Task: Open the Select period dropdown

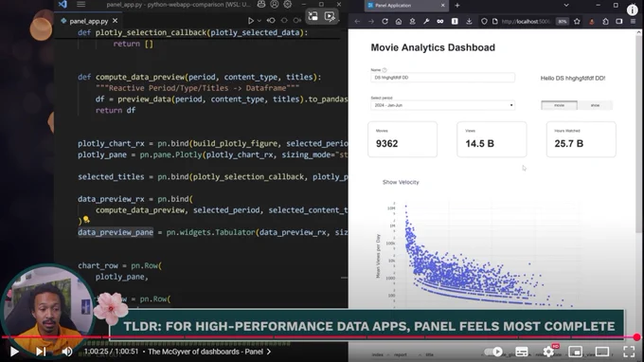Action: (x=442, y=105)
